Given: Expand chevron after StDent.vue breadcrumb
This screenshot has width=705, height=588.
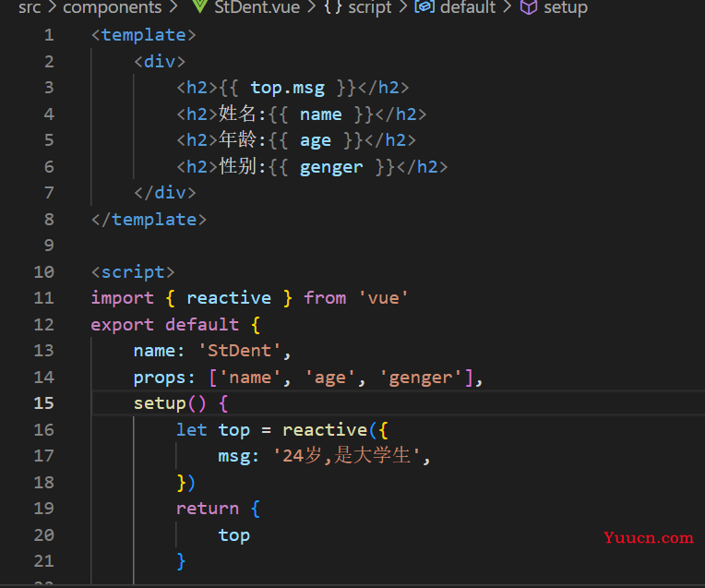Looking at the screenshot, I should pyautogui.click(x=312, y=7).
